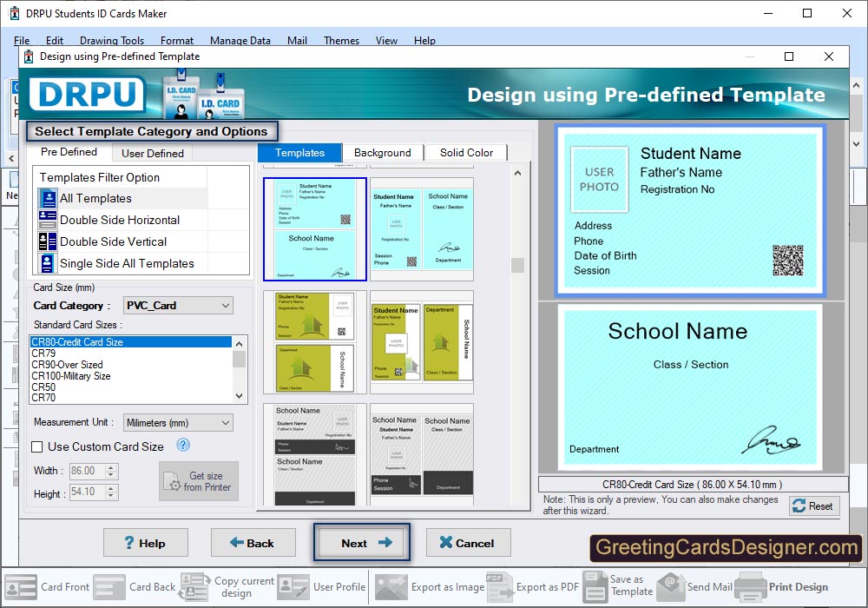
Task: Click Get size from Printer button
Action: pyautogui.click(x=199, y=481)
